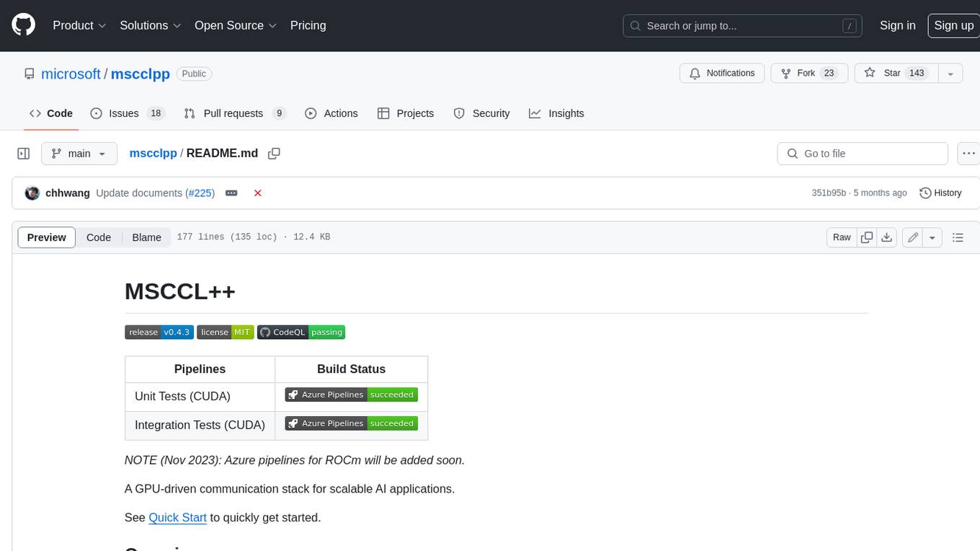Switch to the Issues tab
This screenshot has width=980, height=551.
click(128, 113)
